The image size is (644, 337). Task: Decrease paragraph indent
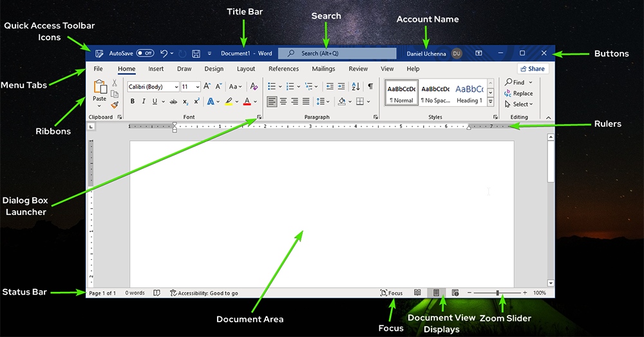pos(330,86)
